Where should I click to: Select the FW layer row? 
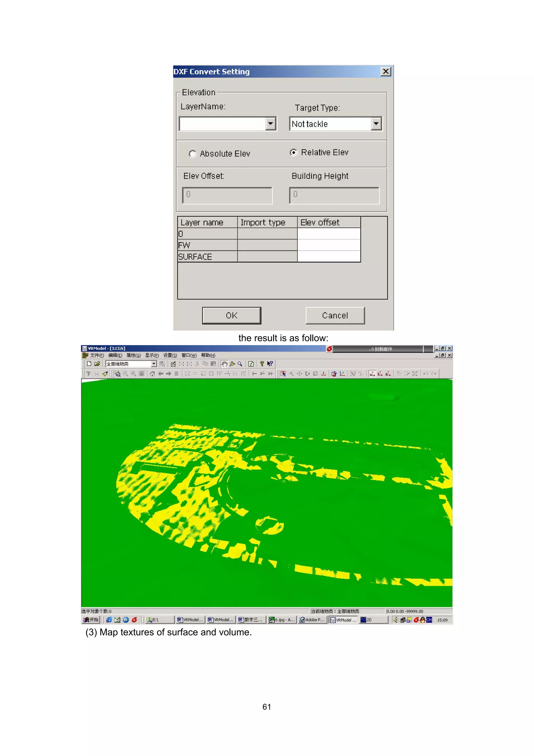coord(269,245)
